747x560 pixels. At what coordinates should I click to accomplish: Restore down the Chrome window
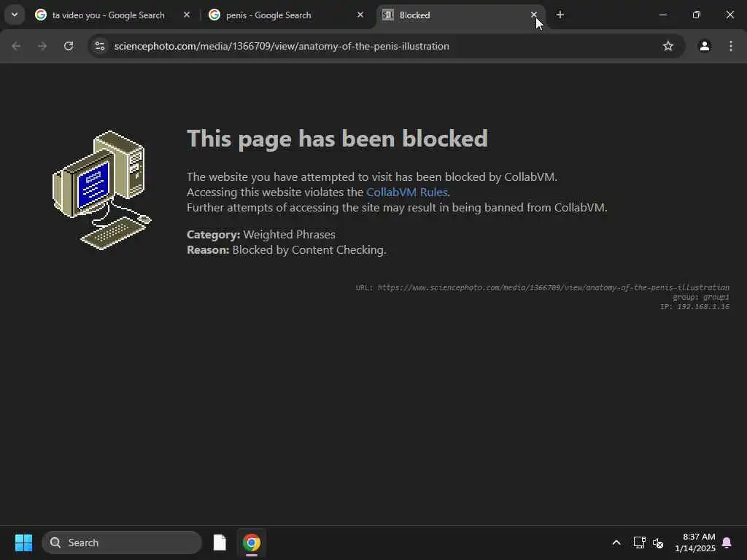point(697,15)
